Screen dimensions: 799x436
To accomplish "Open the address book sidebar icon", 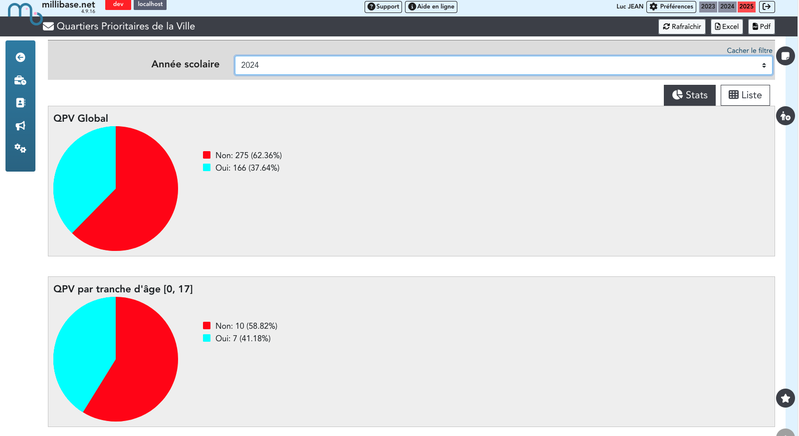I will point(20,103).
